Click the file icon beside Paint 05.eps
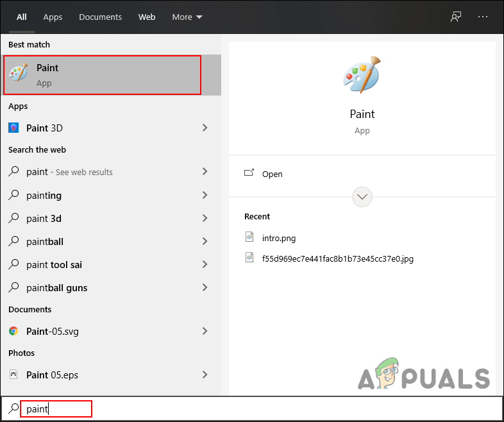The width and height of the screenshot is (504, 422). [13, 375]
